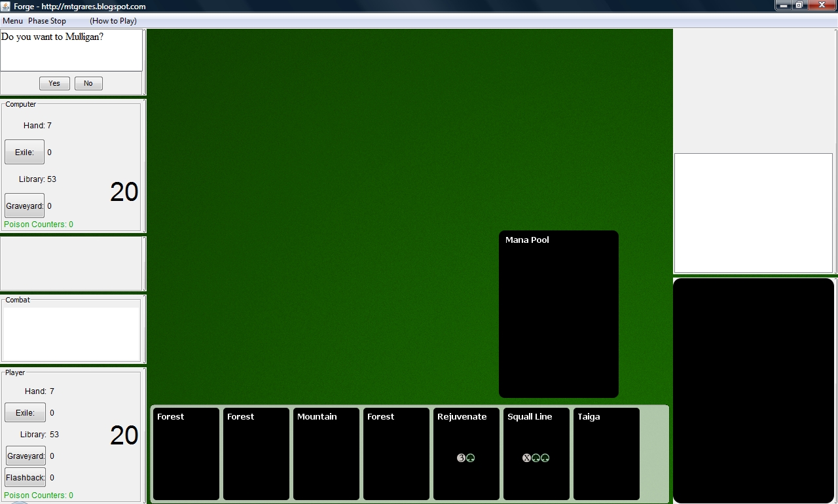Select the Mountain card in hand
Viewport: 838px width, 504px height.
pos(326,454)
